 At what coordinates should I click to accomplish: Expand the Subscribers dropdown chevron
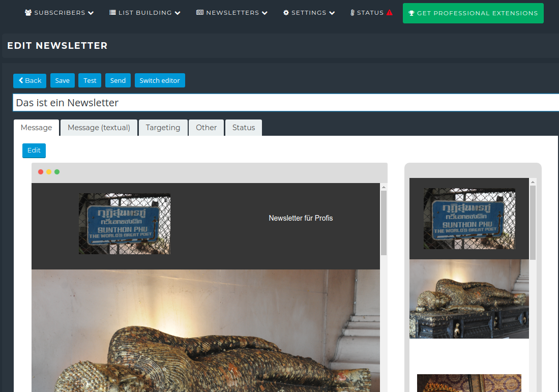click(x=91, y=13)
